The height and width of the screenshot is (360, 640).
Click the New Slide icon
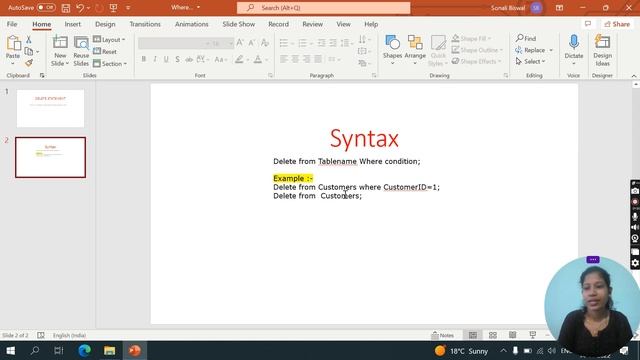click(60, 43)
